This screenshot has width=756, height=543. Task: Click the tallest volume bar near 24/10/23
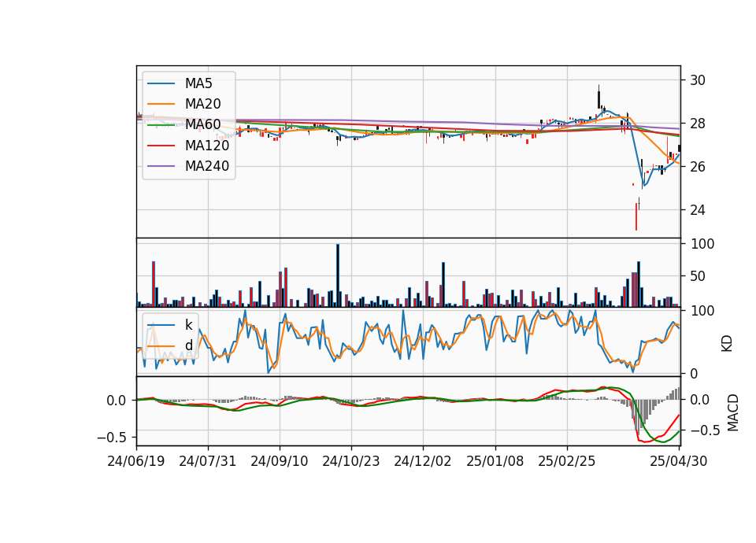pos(338,275)
